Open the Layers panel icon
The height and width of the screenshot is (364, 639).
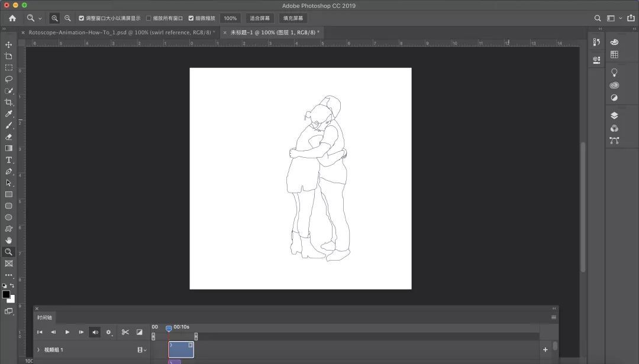coord(614,116)
